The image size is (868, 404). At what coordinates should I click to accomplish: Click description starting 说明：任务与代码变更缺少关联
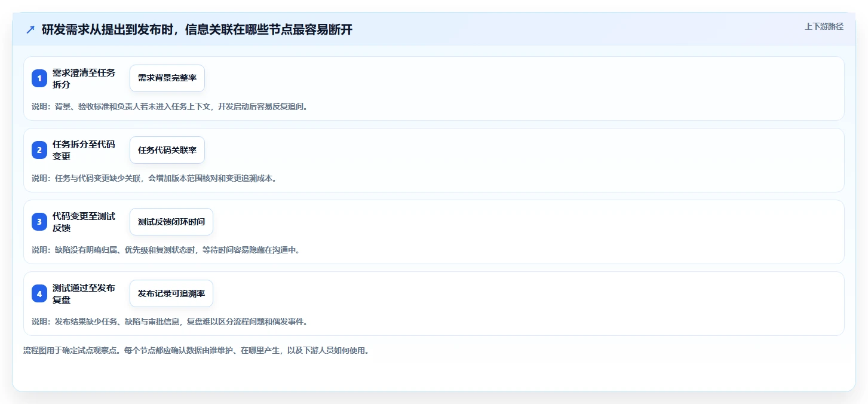(154, 178)
